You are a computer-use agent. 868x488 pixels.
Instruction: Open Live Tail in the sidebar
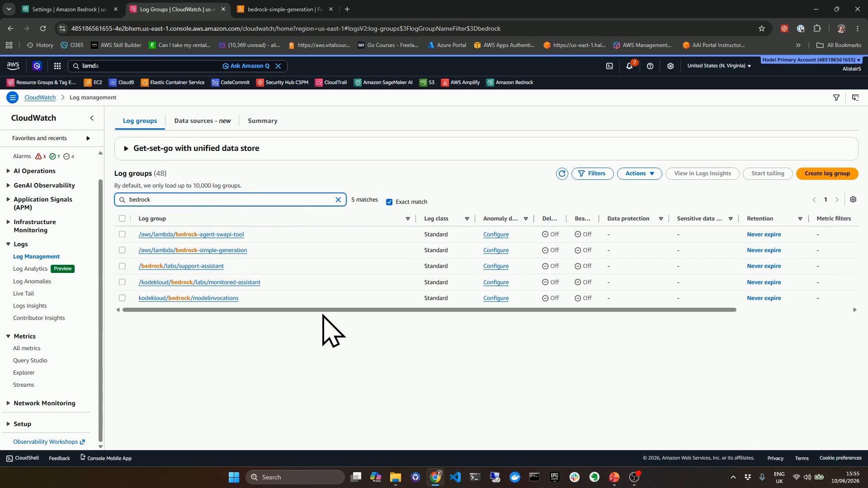[x=24, y=294]
